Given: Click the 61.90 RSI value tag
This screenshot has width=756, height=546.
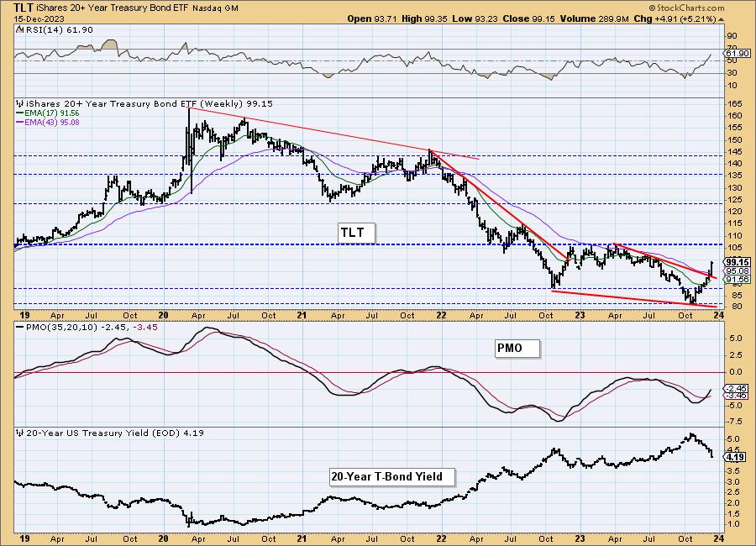Looking at the screenshot, I should tap(738, 54).
